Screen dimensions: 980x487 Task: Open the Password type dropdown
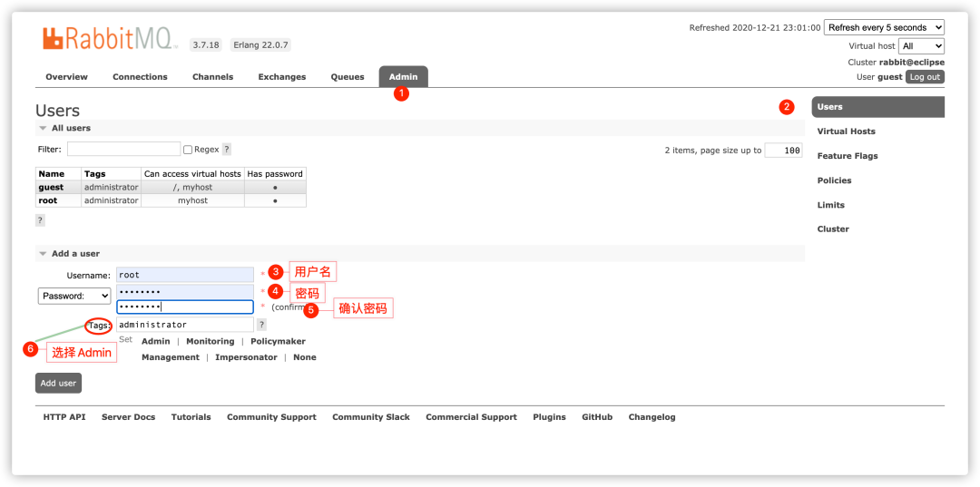tap(74, 296)
